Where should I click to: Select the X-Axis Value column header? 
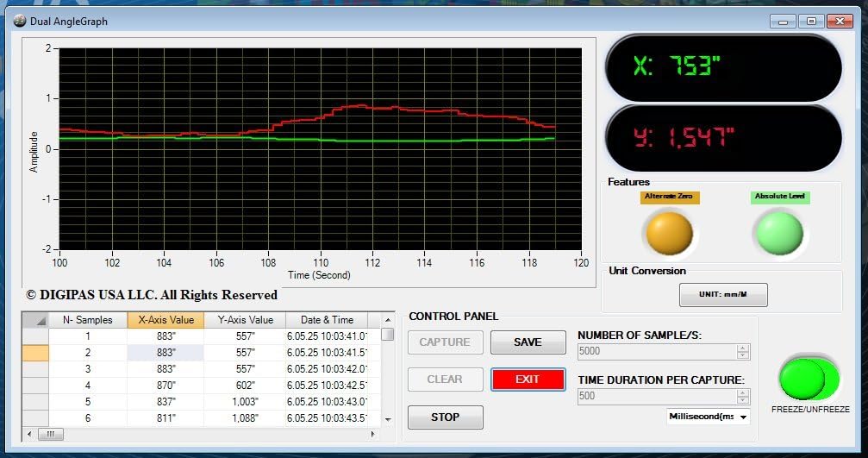coord(165,320)
